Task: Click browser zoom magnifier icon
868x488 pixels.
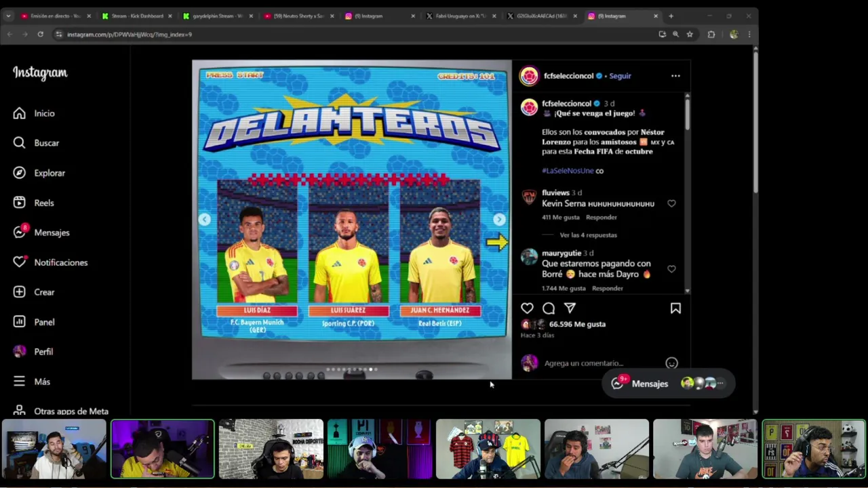Action: 675,34
